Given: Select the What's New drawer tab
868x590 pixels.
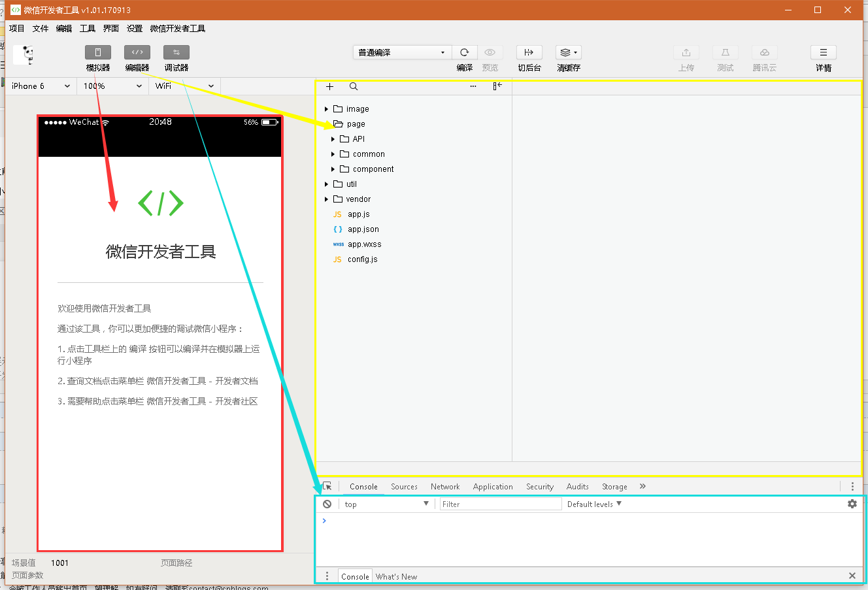Looking at the screenshot, I should tap(396, 576).
